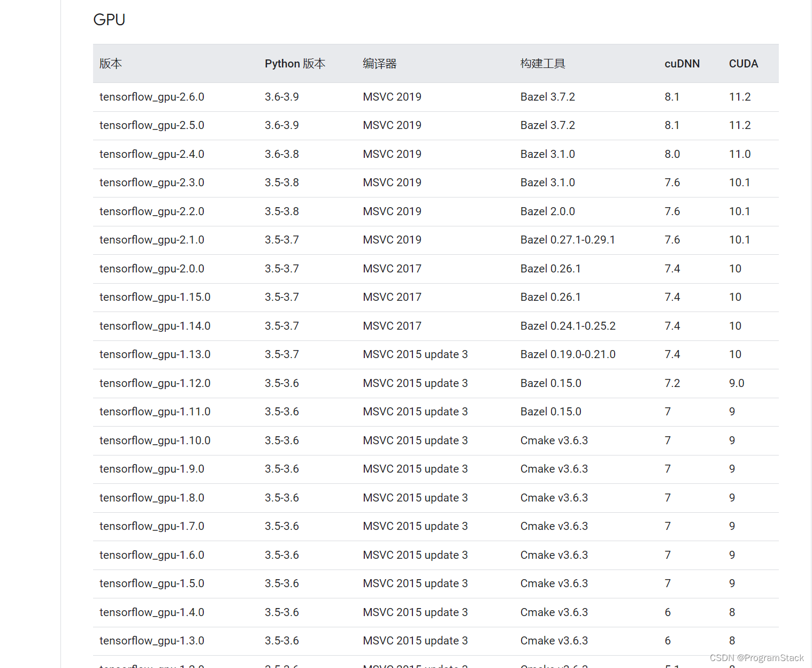Select the tensorflow_gpu-1.7.0 cell
Image resolution: width=812 pixels, height=668 pixels.
[x=152, y=526]
